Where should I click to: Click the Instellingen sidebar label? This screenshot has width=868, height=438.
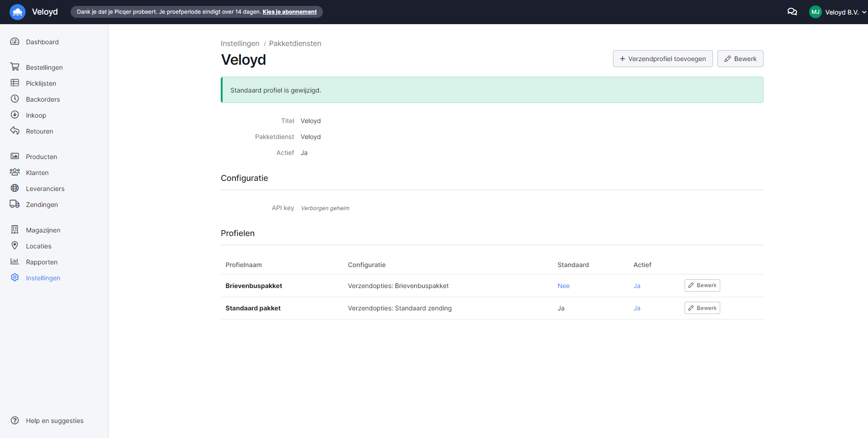[43, 278]
